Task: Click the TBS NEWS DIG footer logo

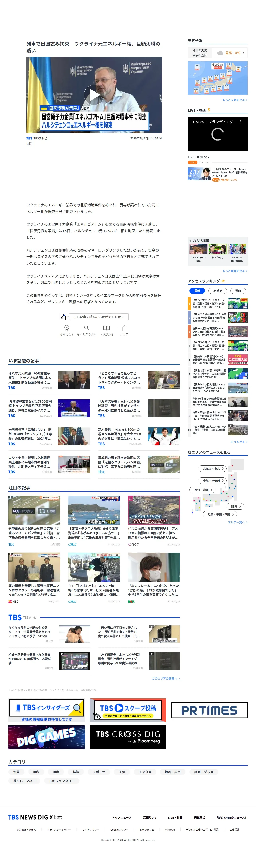Action: pos(35,817)
